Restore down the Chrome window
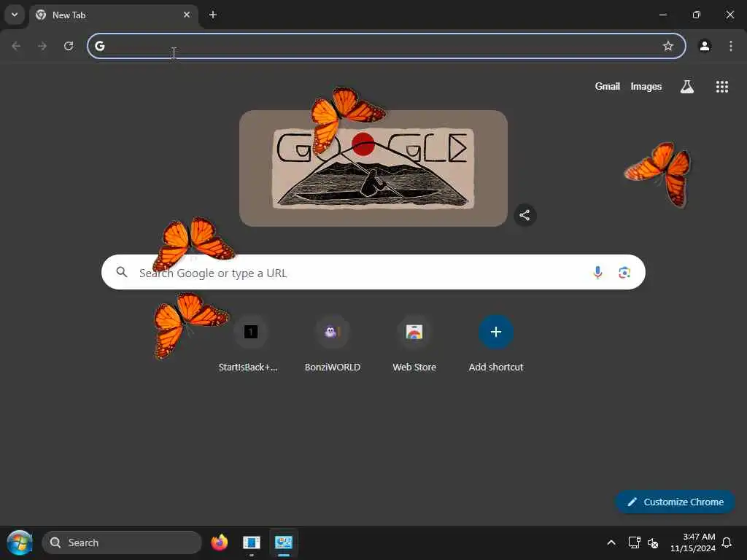The image size is (747, 560). 697,15
